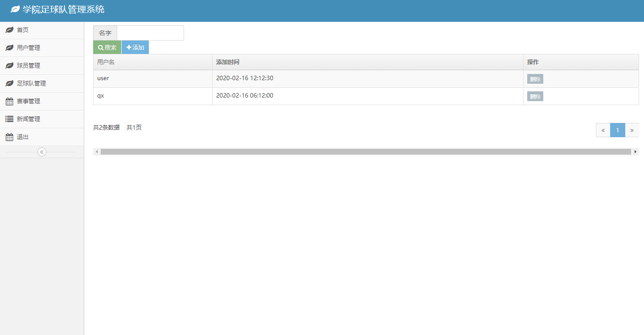Go to the next page arrow
Screen dimensions: 644x335
(x=632, y=130)
